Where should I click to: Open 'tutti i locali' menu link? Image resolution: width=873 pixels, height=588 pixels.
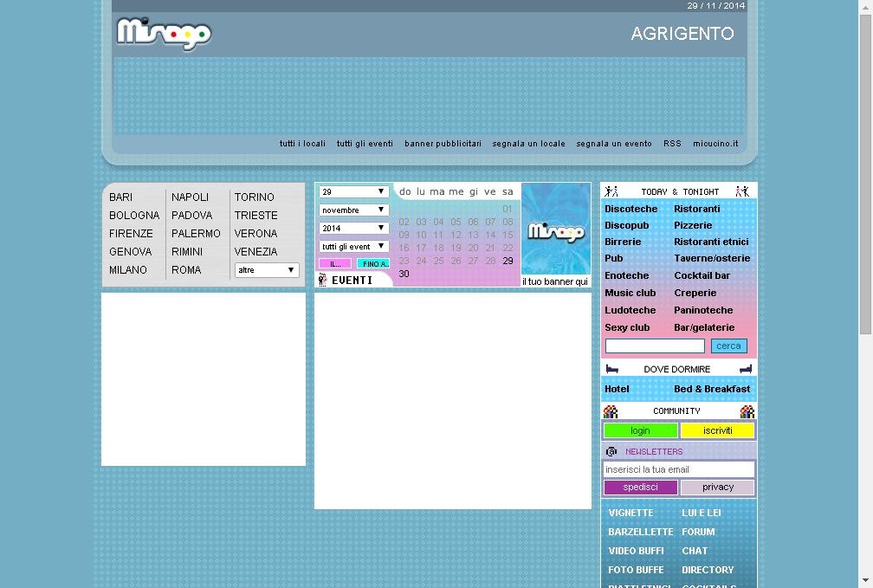click(302, 144)
